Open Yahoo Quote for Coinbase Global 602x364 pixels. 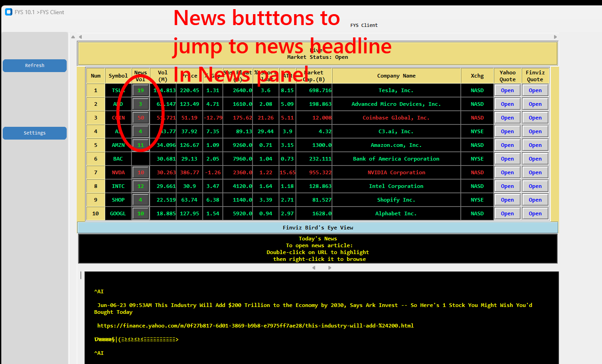point(507,118)
